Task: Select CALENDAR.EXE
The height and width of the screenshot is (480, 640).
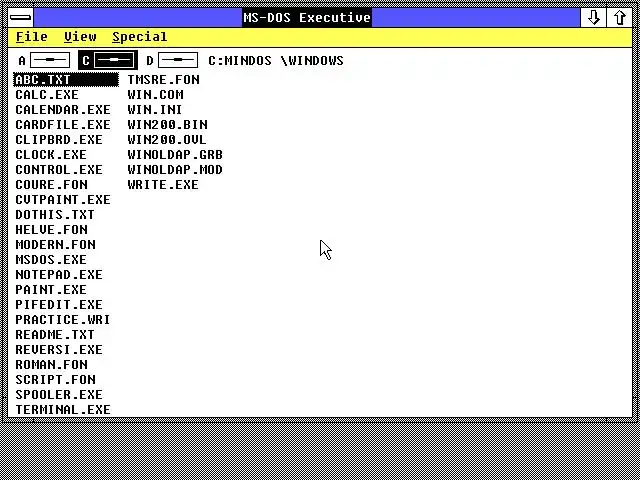Action: 63,110
